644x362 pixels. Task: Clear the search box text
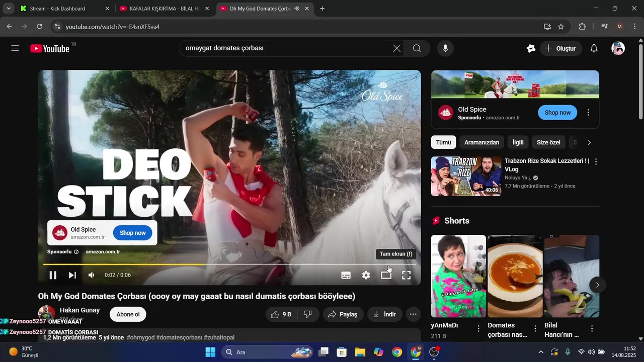click(396, 48)
